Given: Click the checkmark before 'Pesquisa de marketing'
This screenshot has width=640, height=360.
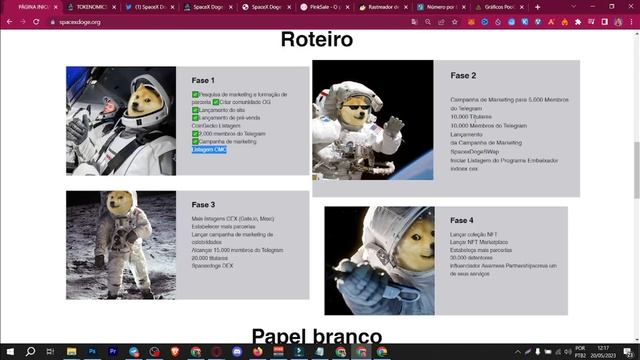Looking at the screenshot, I should [x=195, y=94].
